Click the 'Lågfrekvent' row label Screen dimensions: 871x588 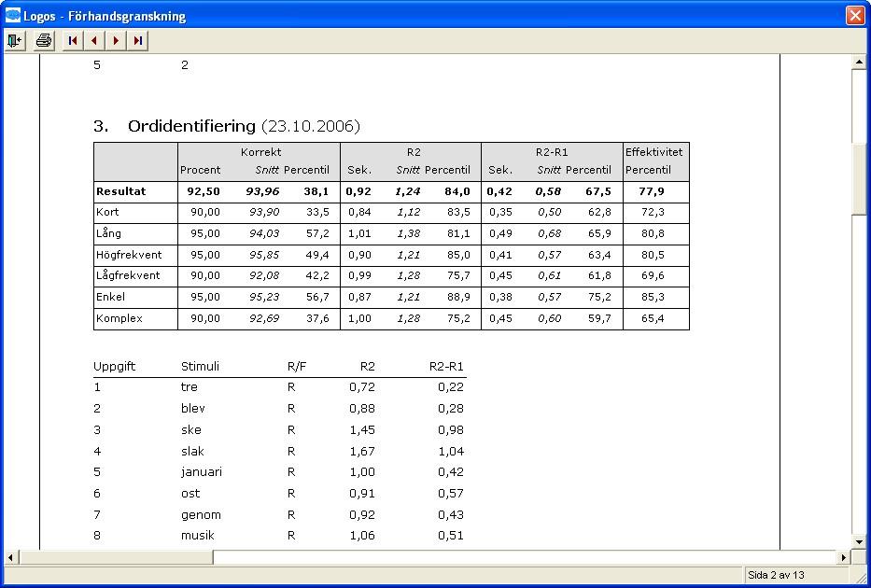tap(128, 275)
